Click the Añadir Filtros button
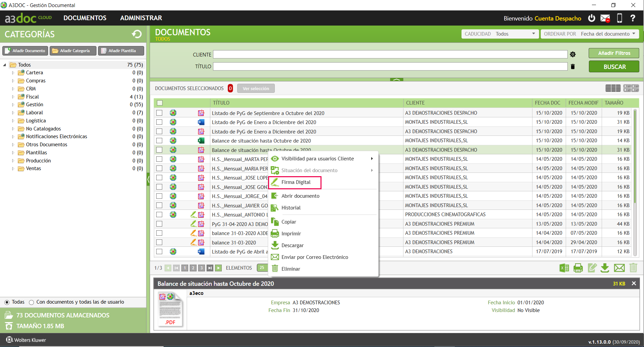644x347 pixels. click(614, 53)
